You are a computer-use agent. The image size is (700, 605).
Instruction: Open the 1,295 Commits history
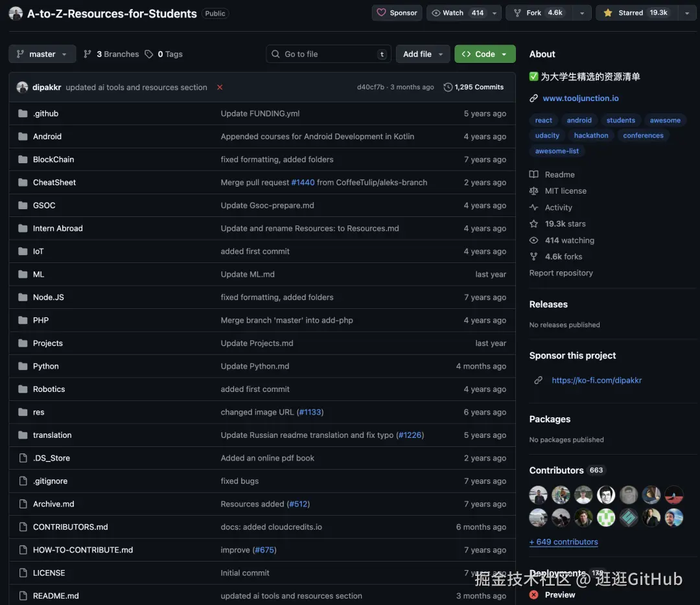[x=474, y=87]
